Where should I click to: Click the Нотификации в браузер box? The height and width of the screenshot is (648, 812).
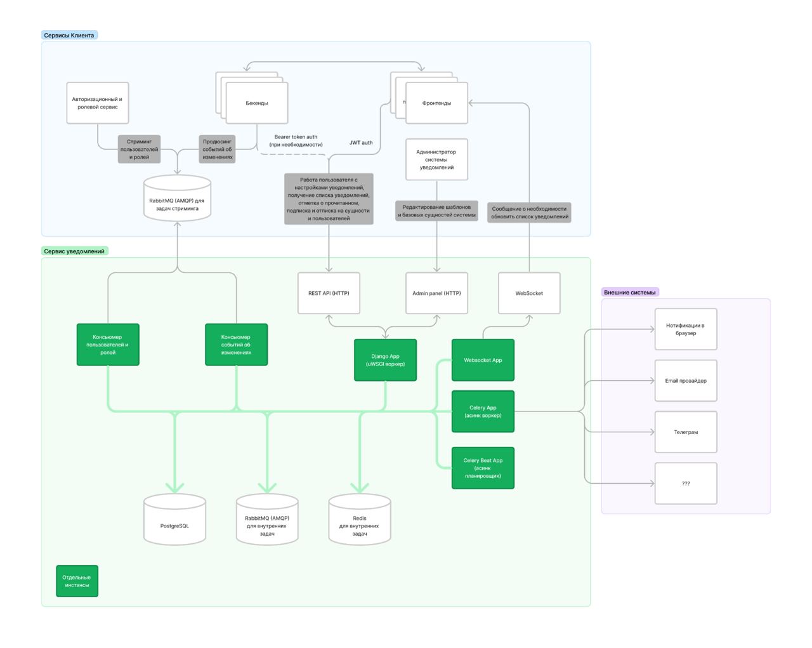[686, 329]
